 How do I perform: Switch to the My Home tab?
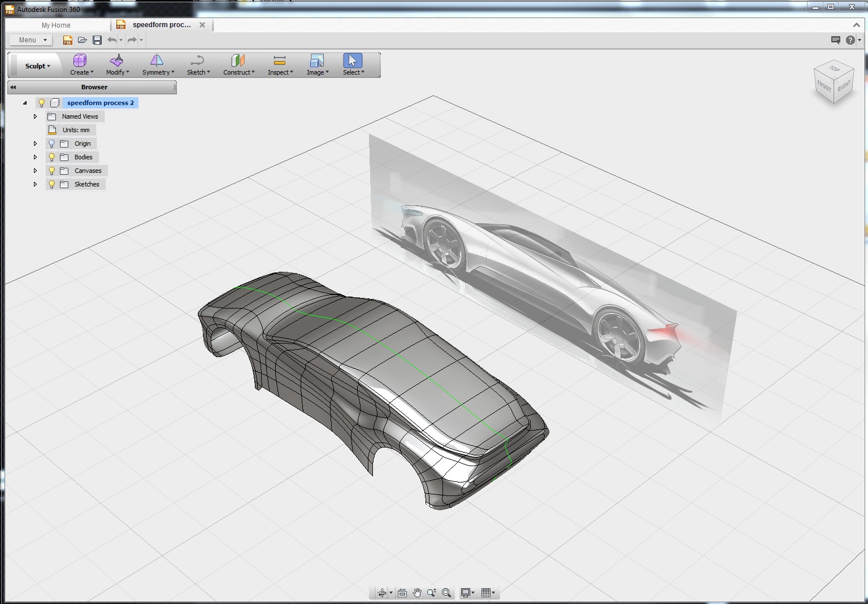pos(56,25)
